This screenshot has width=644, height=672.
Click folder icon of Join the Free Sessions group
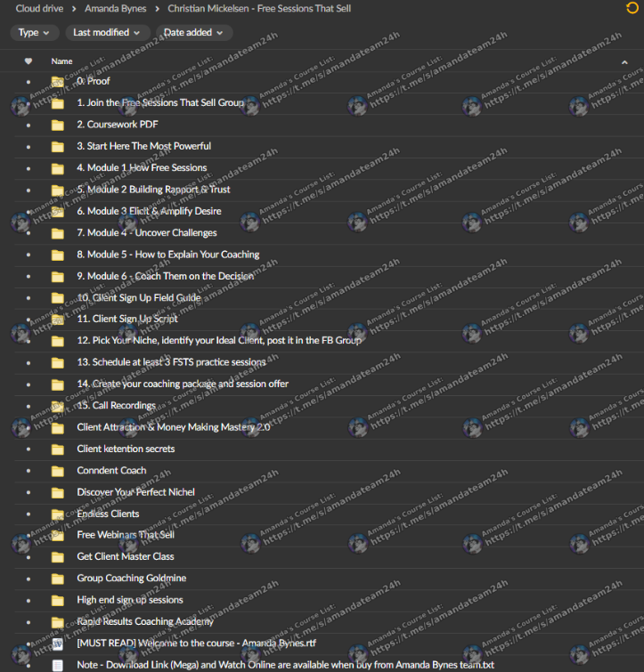coord(58,103)
